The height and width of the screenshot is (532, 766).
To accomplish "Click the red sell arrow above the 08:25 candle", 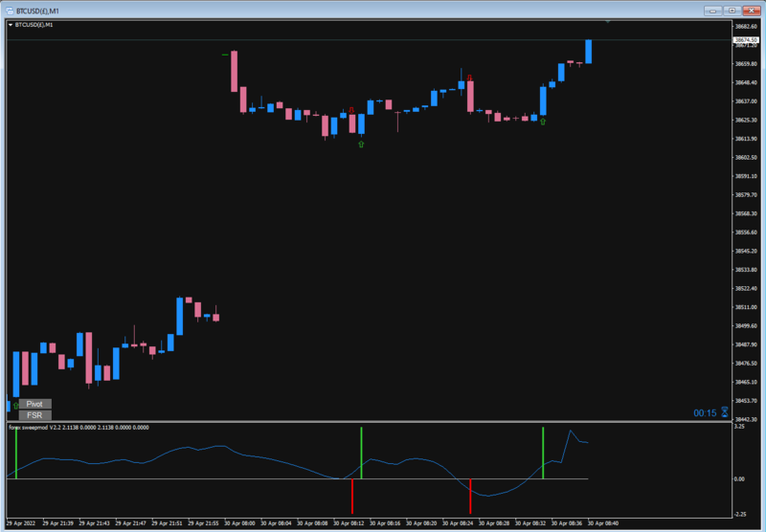I will coord(469,78).
